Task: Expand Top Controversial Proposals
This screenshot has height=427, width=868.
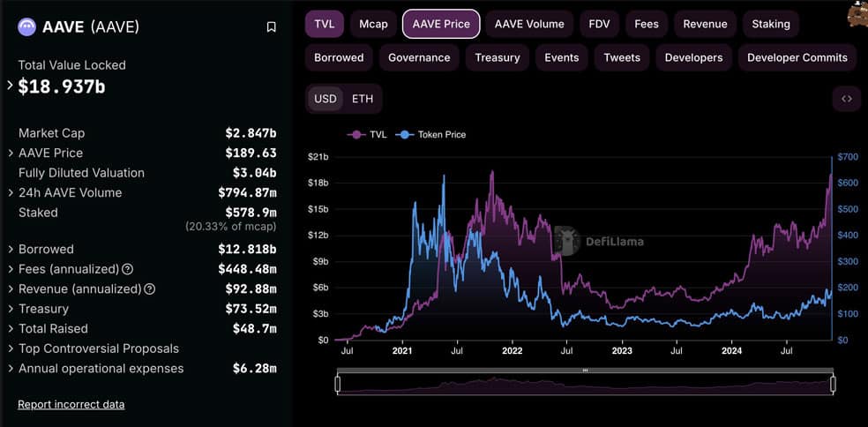Action: pyautogui.click(x=11, y=348)
